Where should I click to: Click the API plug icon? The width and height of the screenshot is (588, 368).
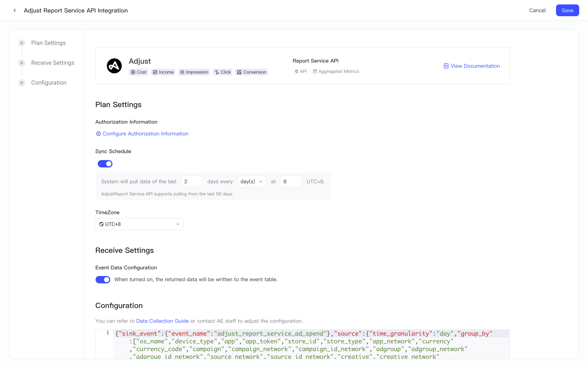point(296,71)
